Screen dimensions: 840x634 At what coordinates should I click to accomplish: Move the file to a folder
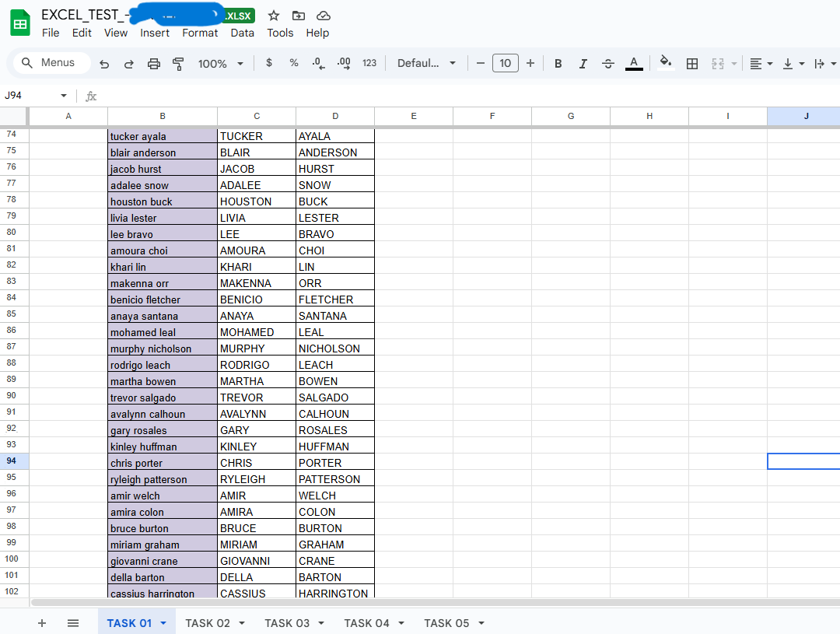(x=299, y=16)
